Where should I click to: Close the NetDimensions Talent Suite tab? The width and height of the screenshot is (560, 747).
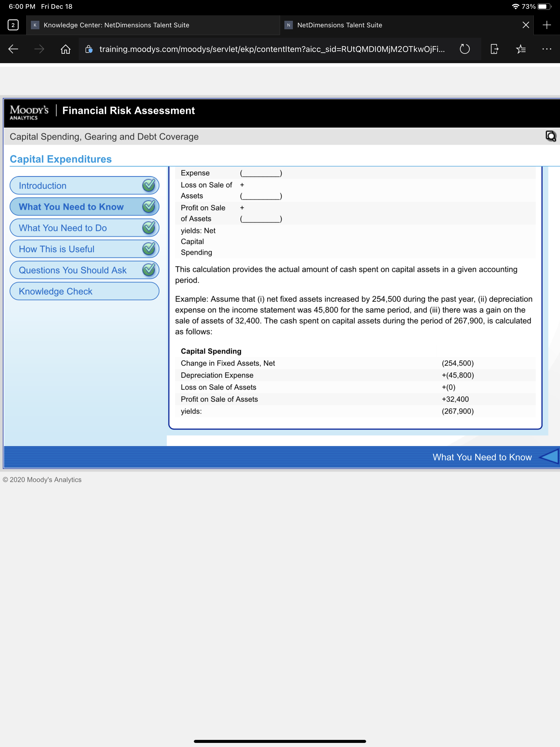pyautogui.click(x=526, y=25)
